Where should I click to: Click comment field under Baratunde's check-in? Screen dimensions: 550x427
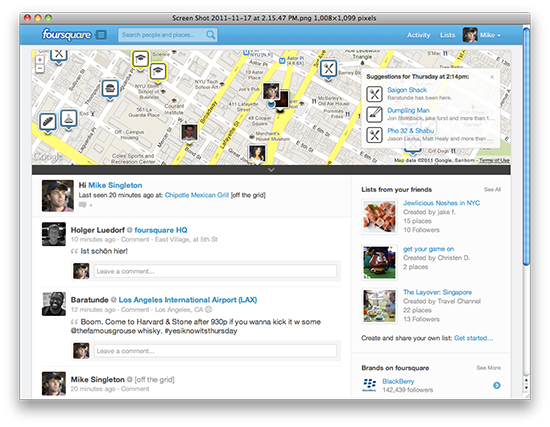(215, 351)
